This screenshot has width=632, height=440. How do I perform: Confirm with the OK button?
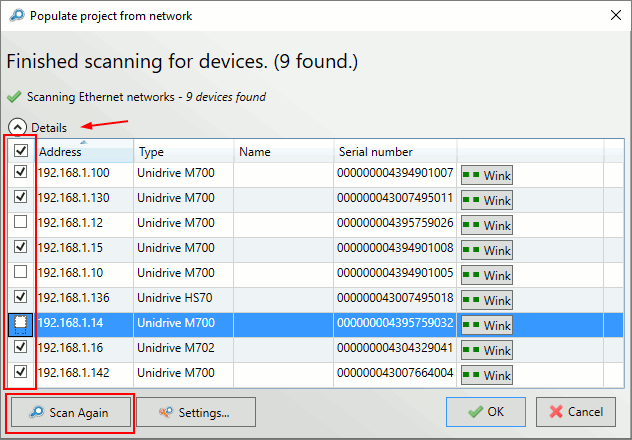coord(486,412)
